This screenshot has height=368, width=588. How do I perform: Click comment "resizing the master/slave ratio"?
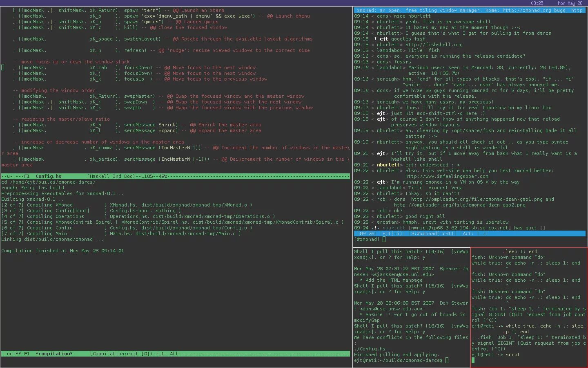pyautogui.click(x=61, y=119)
